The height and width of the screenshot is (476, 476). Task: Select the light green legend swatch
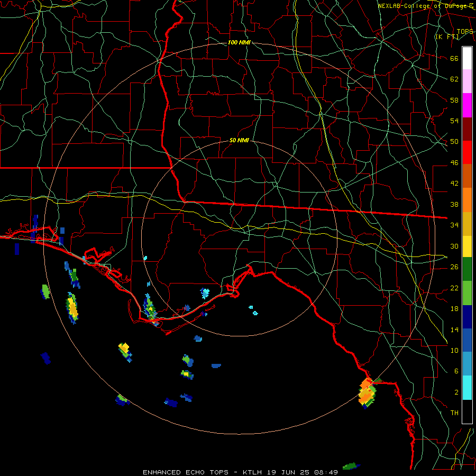pyautogui.click(x=467, y=293)
